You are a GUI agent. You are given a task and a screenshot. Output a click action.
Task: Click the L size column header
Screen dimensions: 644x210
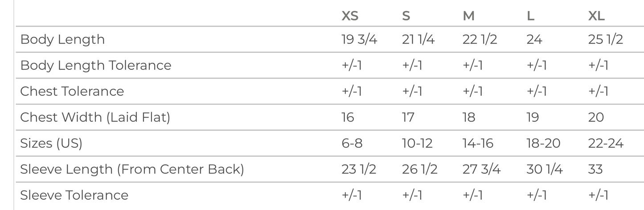530,16
